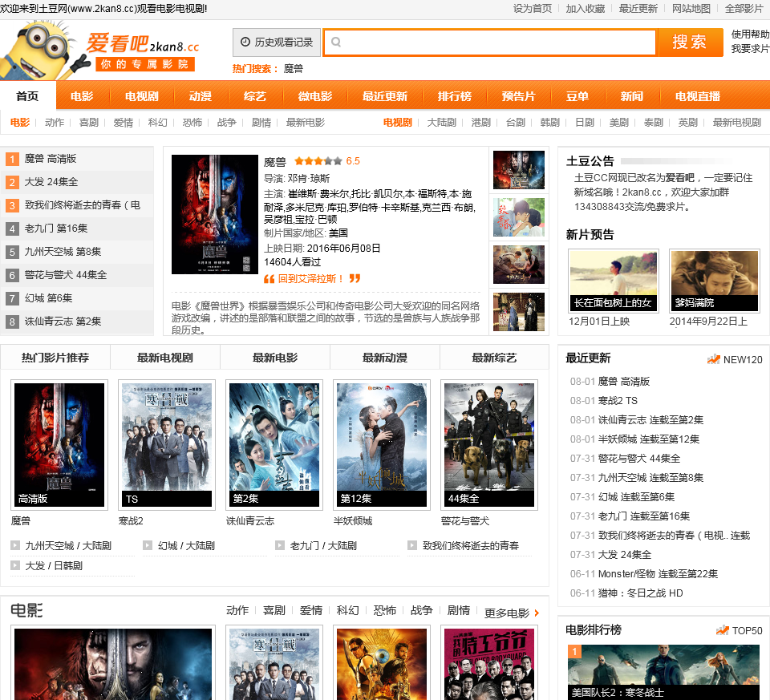The width and height of the screenshot is (770, 700).
Task: Select 最新电视剧 in sub-navigation
Action: click(737, 122)
